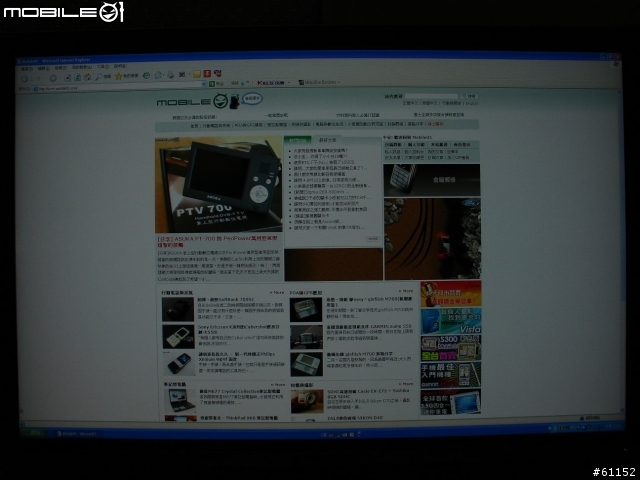This screenshot has width=640, height=480.
Task: Open Favorites using the star icon
Action: [x=119, y=76]
